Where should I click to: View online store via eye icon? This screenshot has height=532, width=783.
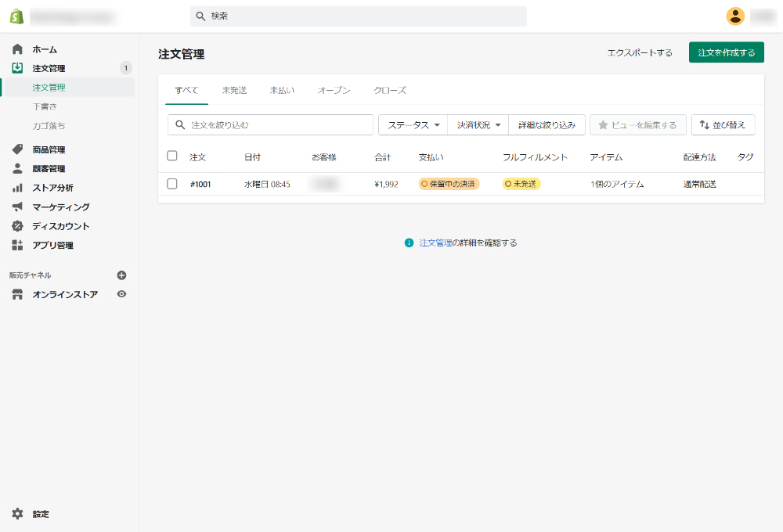(x=121, y=294)
